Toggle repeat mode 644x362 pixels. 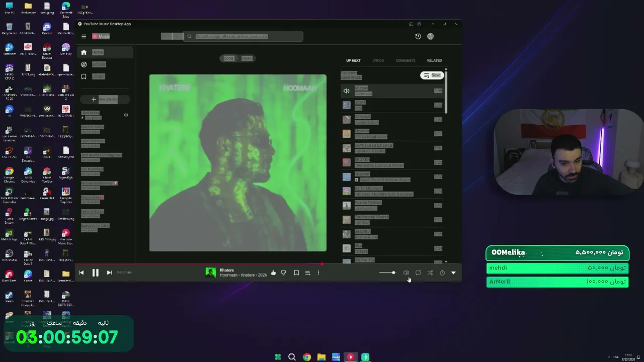tap(418, 273)
